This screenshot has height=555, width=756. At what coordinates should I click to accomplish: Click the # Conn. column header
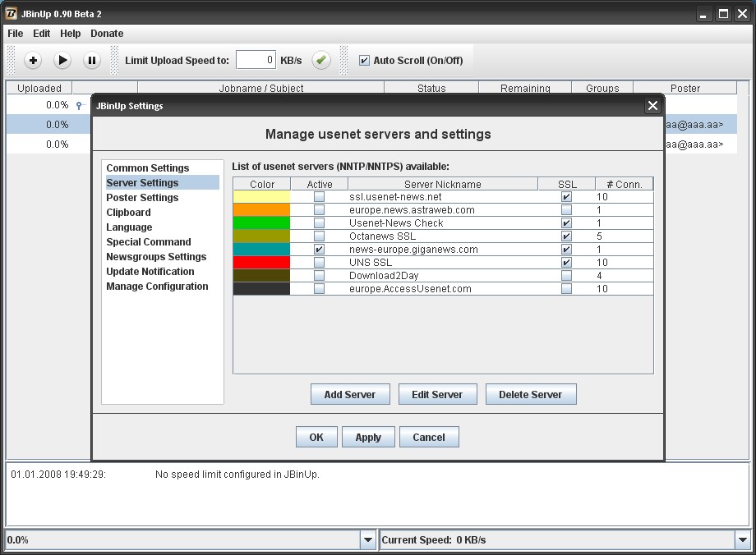[625, 184]
